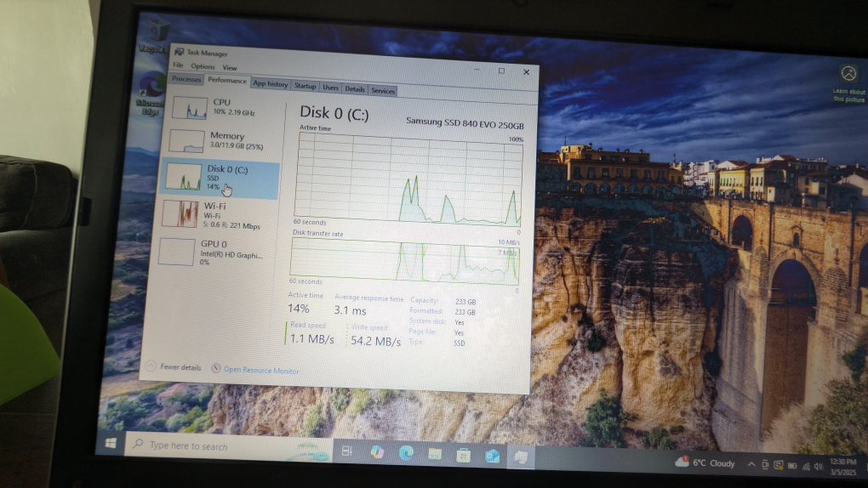Switch to the Processes tab
The width and height of the screenshot is (868, 488).
click(186, 79)
